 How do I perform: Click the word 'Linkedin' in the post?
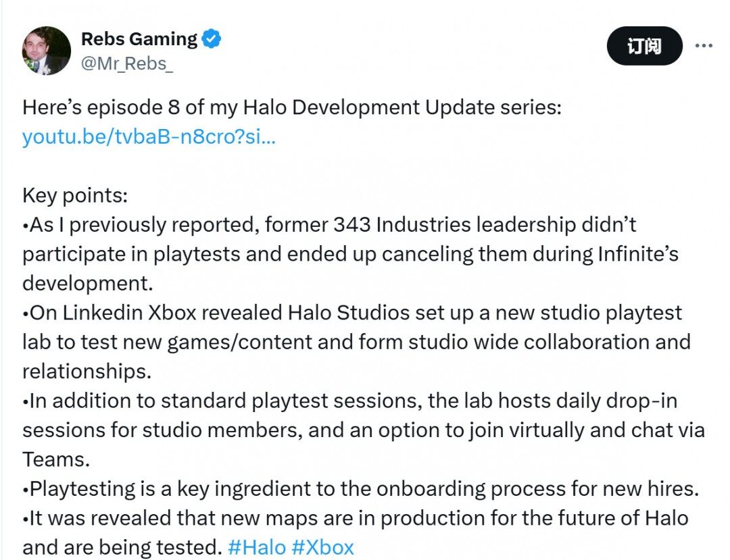tap(103, 313)
